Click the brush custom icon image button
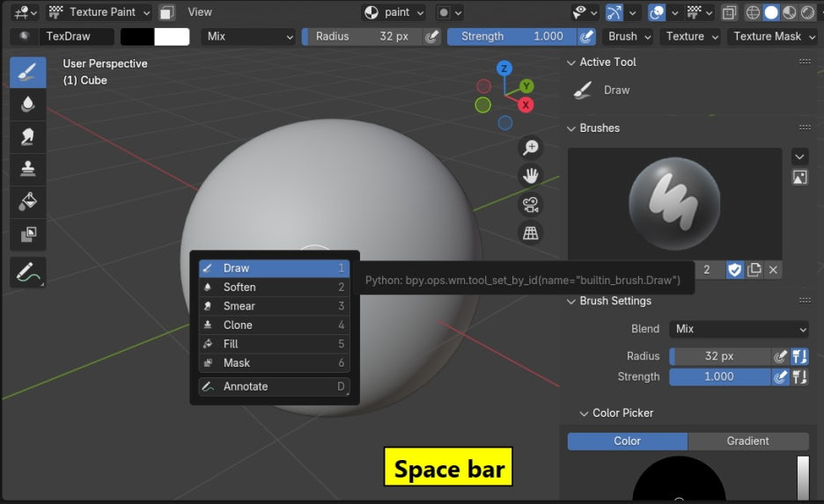 point(799,178)
